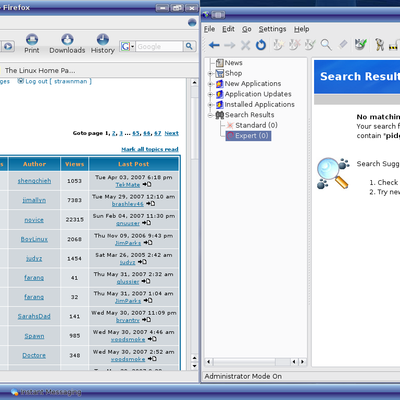The image size is (400, 400).
Task: Select Standard (0) in search results tree
Action: coord(256,125)
